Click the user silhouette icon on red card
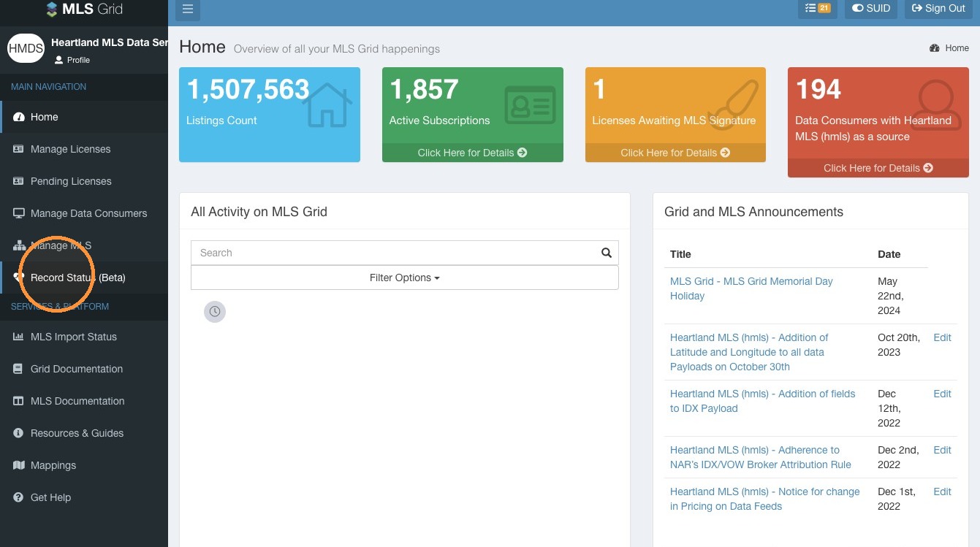This screenshot has width=980, height=547. click(x=935, y=105)
